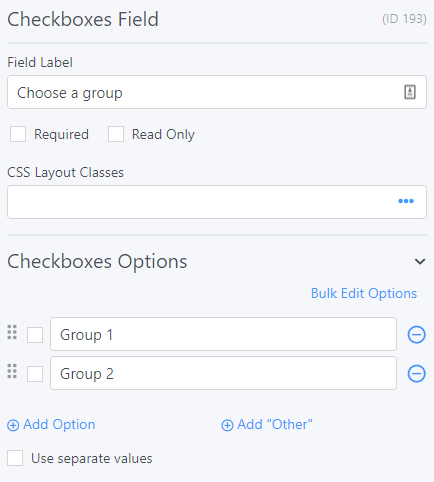Check the Group 1 default selection box
The image size is (434, 482).
pyautogui.click(x=35, y=335)
